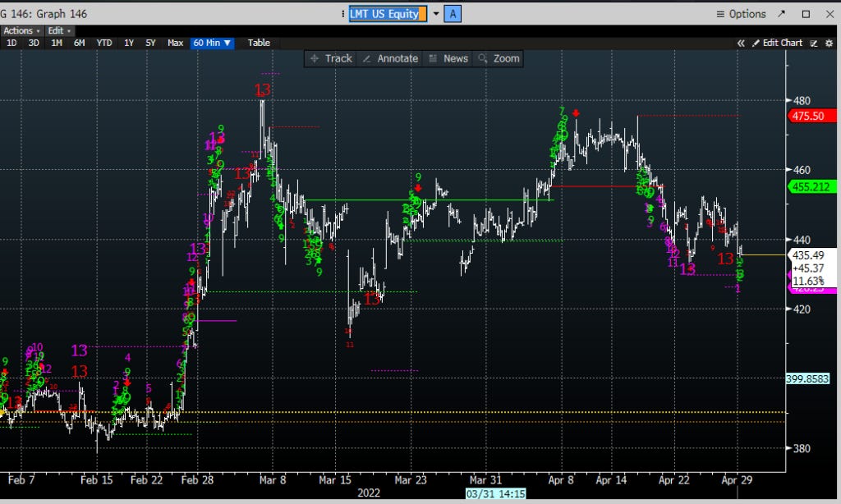The width and height of the screenshot is (841, 504).
Task: Switch chart range to 6M
Action: click(79, 43)
